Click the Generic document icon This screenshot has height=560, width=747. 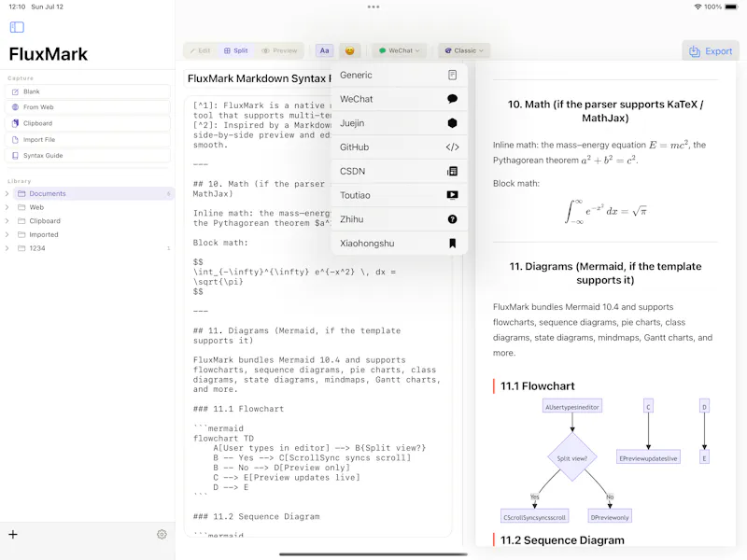452,76
